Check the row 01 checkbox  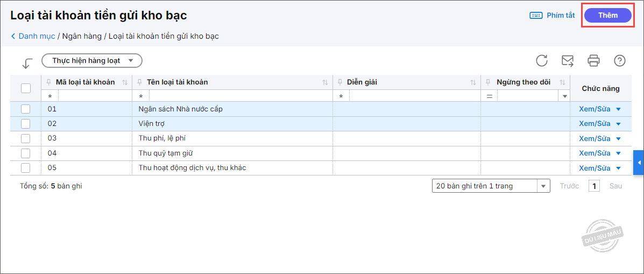coord(25,109)
